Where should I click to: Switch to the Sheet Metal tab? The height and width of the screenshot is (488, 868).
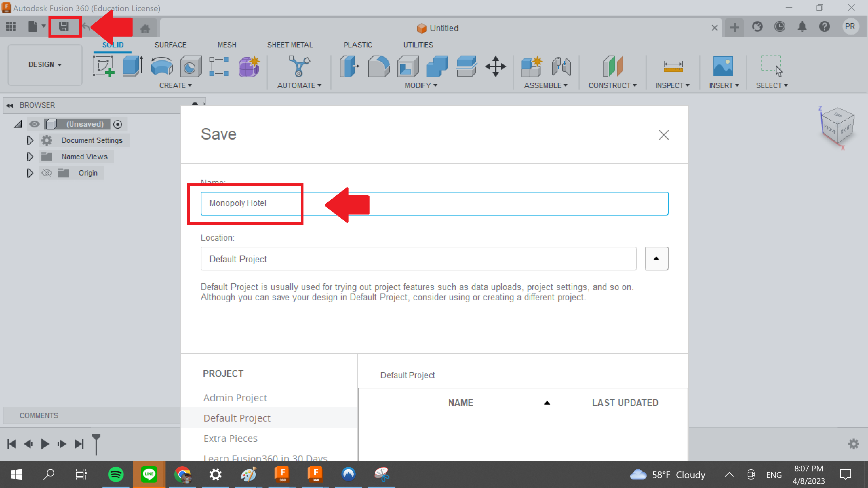coord(289,45)
